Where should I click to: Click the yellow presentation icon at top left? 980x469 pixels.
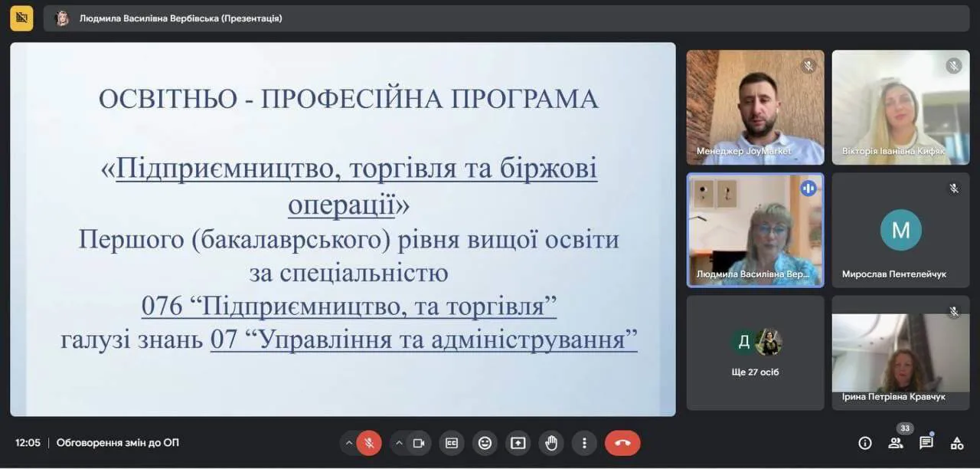pyautogui.click(x=21, y=18)
